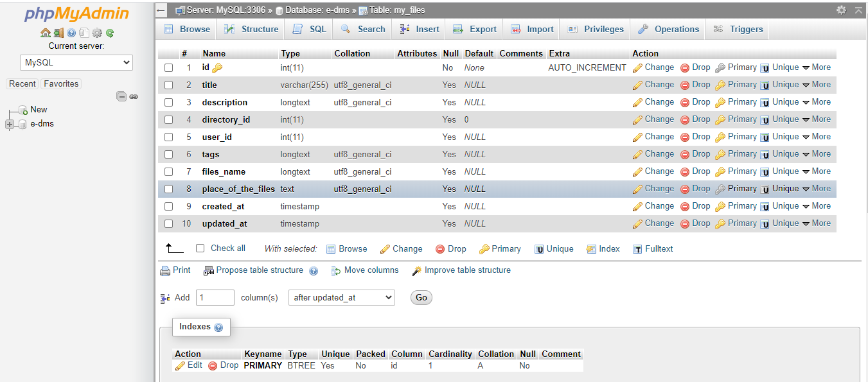Click the navigation panel settings gear icon
Image resolution: width=868 pixels, height=382 pixels.
click(x=97, y=33)
